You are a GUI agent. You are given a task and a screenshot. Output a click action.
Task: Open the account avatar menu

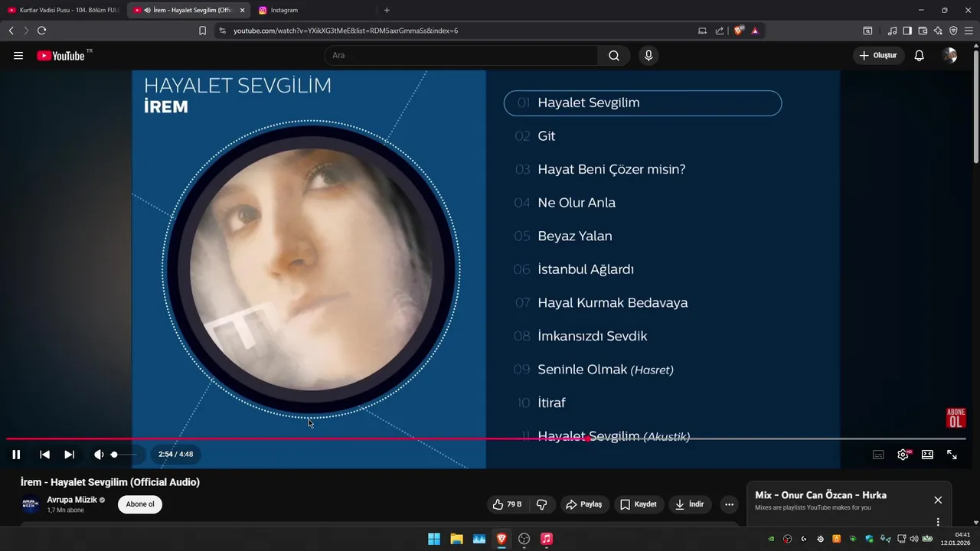pos(950,56)
